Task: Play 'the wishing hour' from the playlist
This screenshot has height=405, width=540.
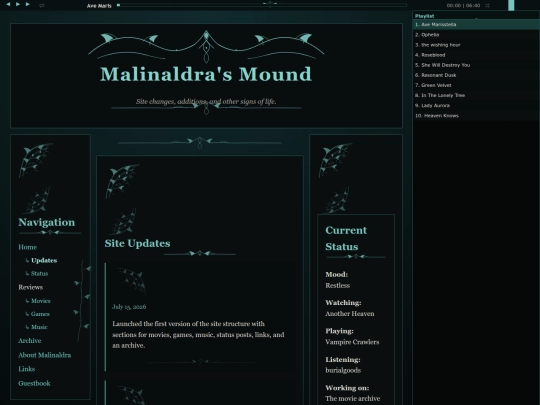Action: tap(476, 45)
